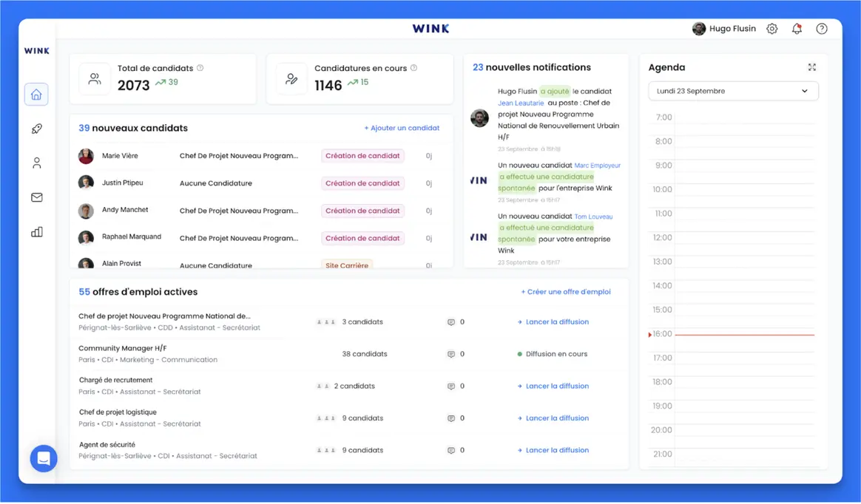Open the candidates person icon in sidebar
The image size is (861, 504).
[x=36, y=163]
